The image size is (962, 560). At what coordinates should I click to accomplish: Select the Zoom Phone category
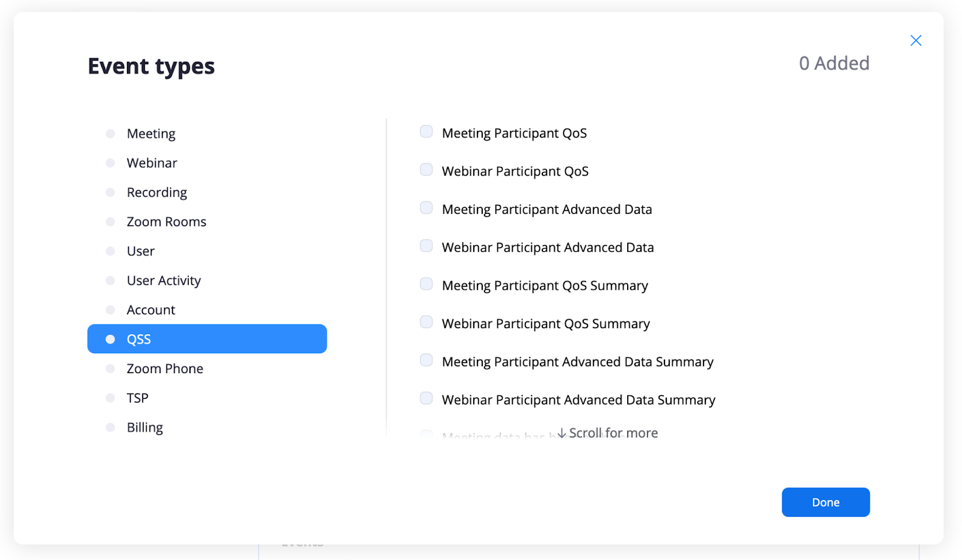[165, 368]
